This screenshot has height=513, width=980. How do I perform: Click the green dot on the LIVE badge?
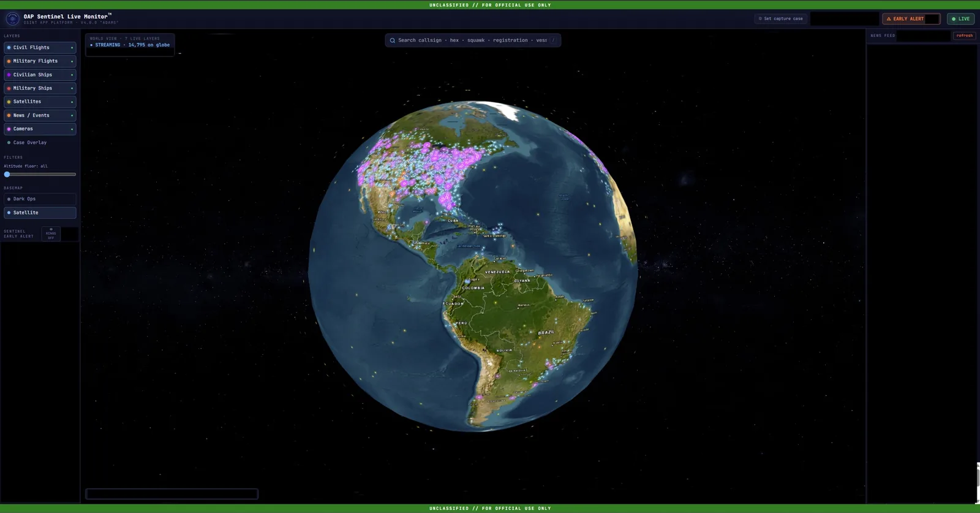click(954, 19)
